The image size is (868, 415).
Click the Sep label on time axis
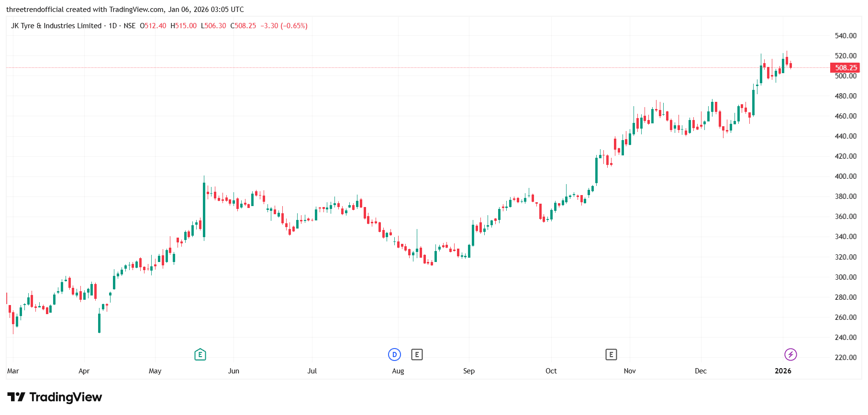[469, 371]
